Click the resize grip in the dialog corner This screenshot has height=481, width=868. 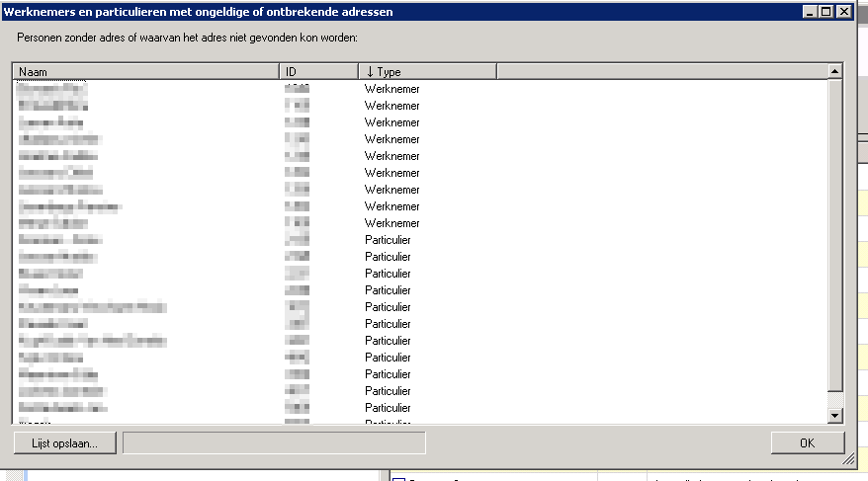pyautogui.click(x=848, y=459)
